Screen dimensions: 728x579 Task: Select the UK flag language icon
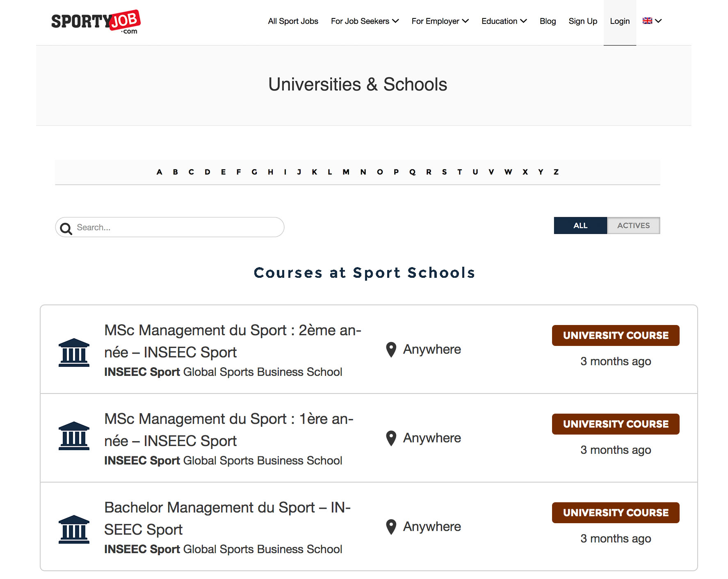[x=647, y=21]
